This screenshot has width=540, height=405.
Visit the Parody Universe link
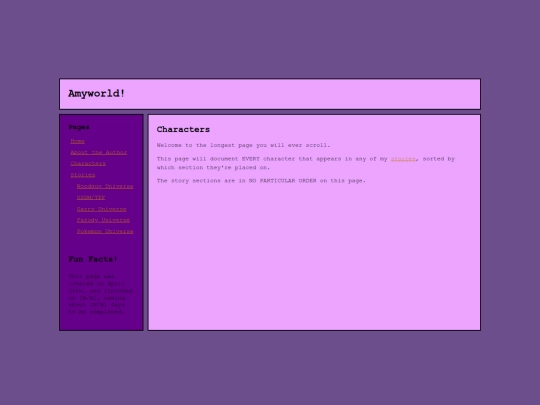click(x=103, y=220)
